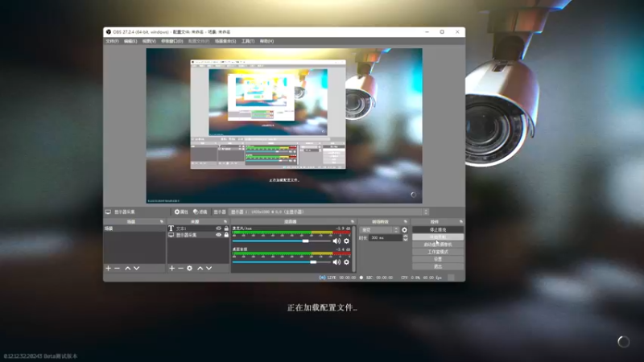Click the 麦克风/Aux volume slider handle
This screenshot has height=362, width=644.
tap(306, 241)
